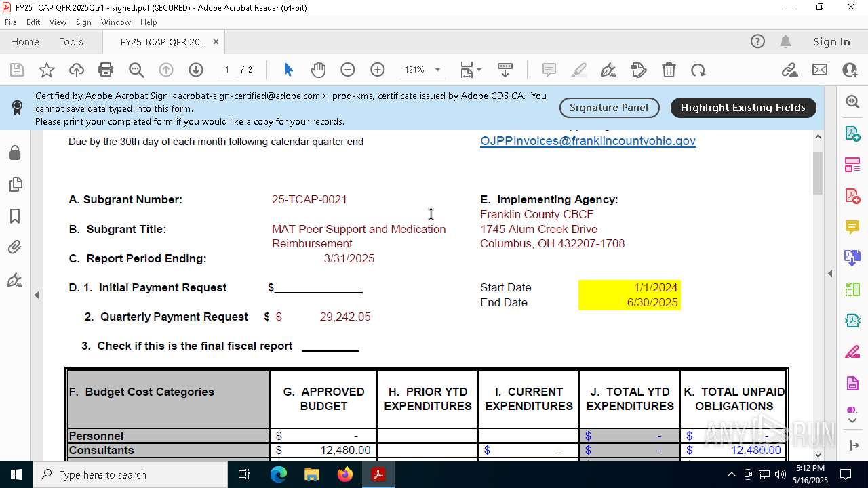This screenshot has height=488, width=868.
Task: Open the Help question mark icon
Action: (757, 41)
